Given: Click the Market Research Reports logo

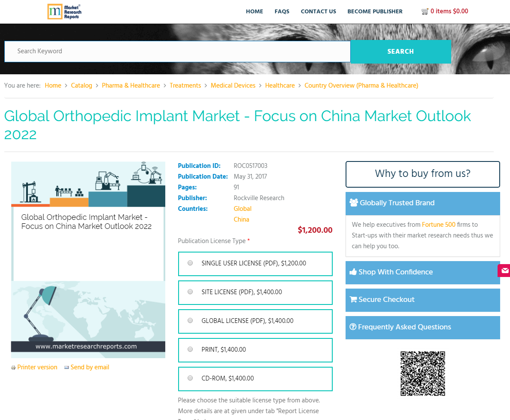Looking at the screenshot, I should tap(64, 12).
